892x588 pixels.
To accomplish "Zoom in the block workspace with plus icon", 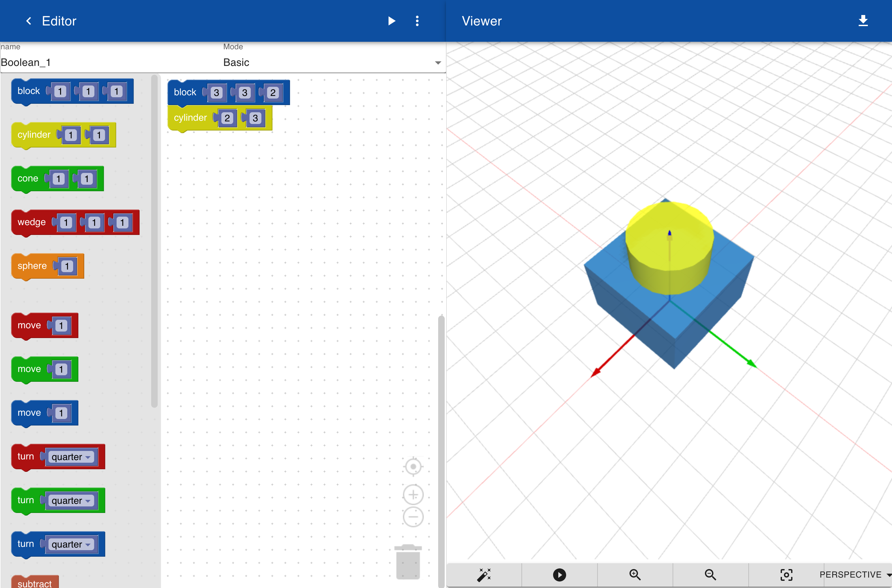I will (413, 495).
